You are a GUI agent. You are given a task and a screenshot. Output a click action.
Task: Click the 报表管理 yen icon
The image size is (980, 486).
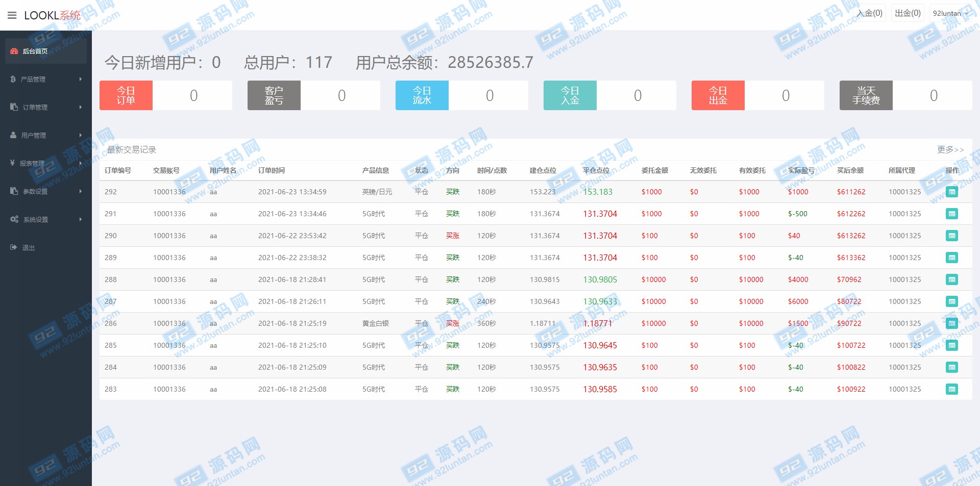13,163
